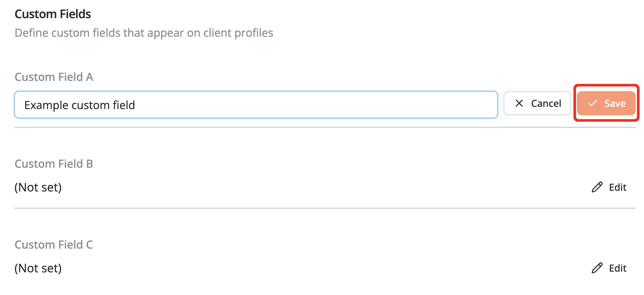The width and height of the screenshot is (644, 295).
Task: Click the Custom Fields heading
Action: coord(52,14)
